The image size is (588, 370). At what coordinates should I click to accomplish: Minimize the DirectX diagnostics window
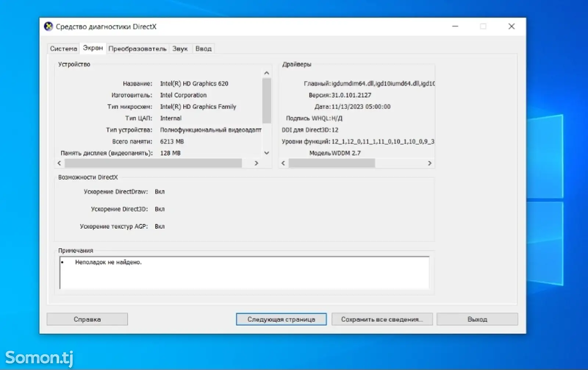tap(455, 26)
